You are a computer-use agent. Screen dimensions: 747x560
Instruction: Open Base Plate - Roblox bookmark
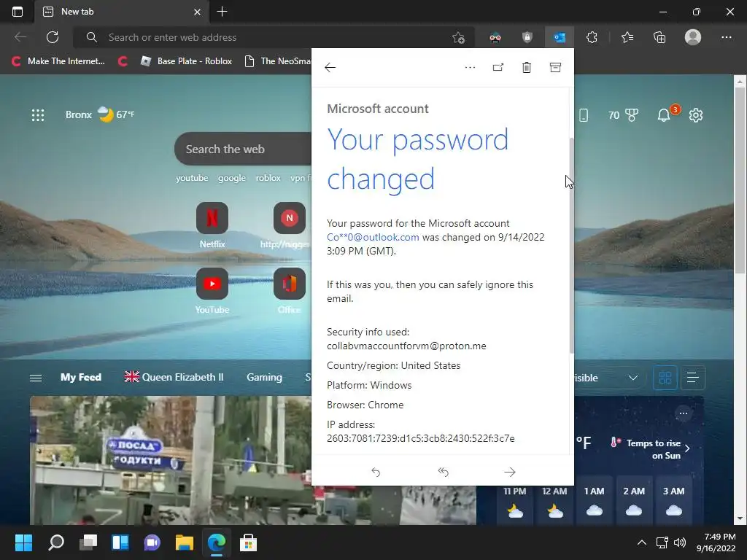click(x=186, y=61)
